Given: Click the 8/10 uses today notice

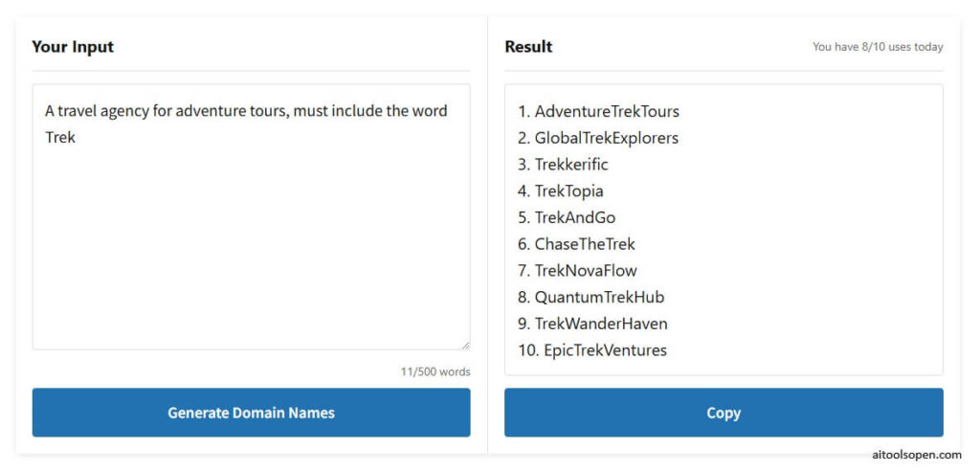Looking at the screenshot, I should [878, 47].
